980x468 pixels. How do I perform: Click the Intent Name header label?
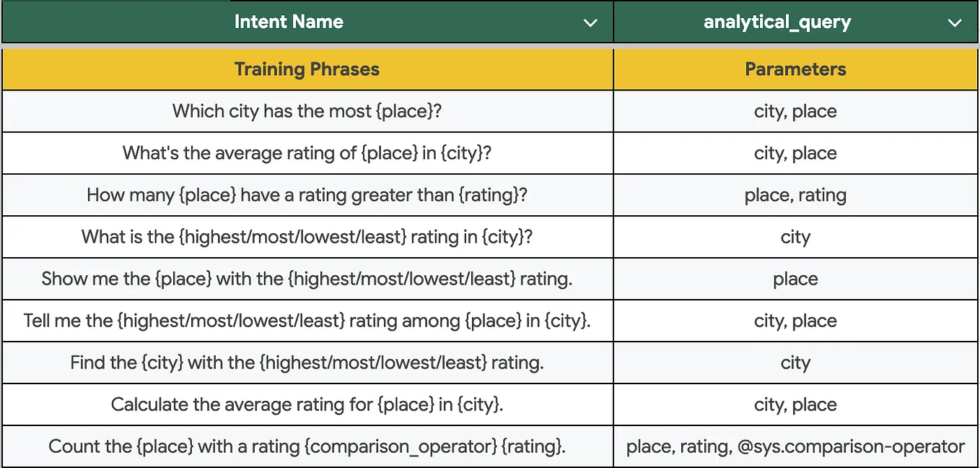pos(289,22)
